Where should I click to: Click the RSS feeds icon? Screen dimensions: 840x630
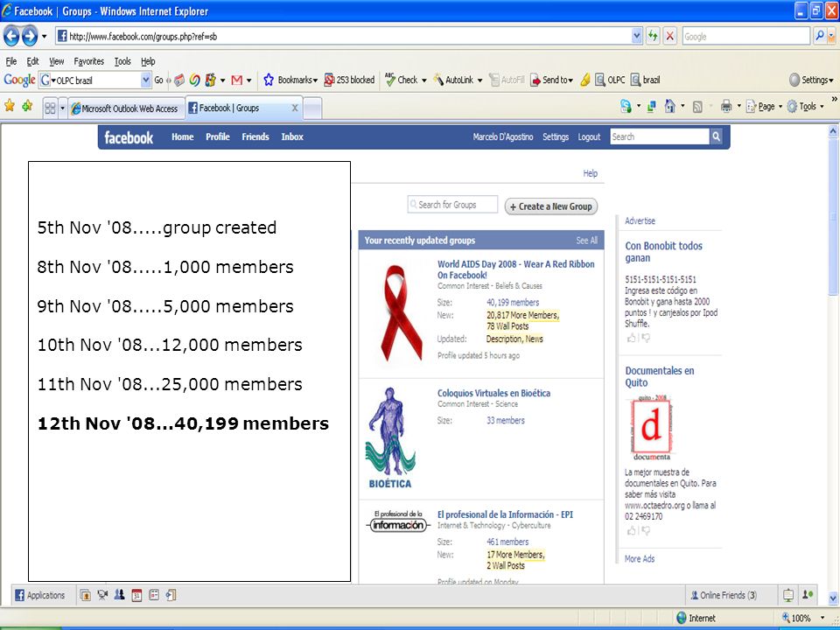pos(697,107)
